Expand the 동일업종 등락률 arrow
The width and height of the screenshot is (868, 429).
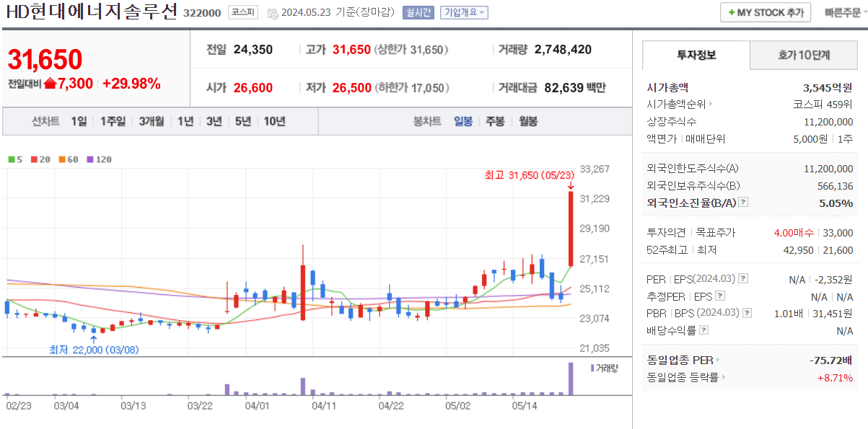[723, 376]
